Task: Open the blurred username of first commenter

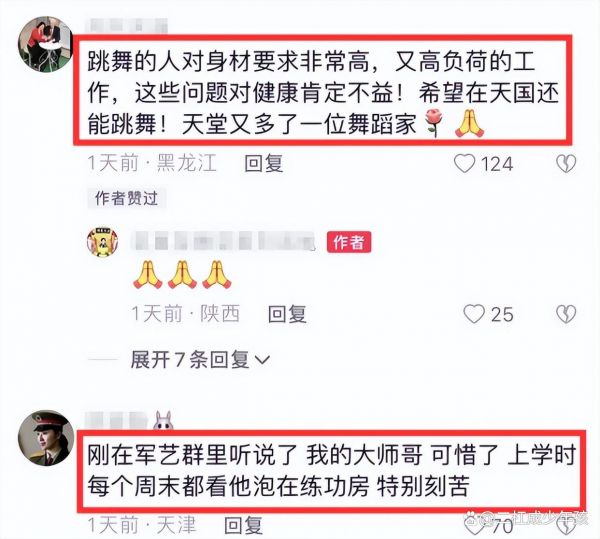Action: 127,26
